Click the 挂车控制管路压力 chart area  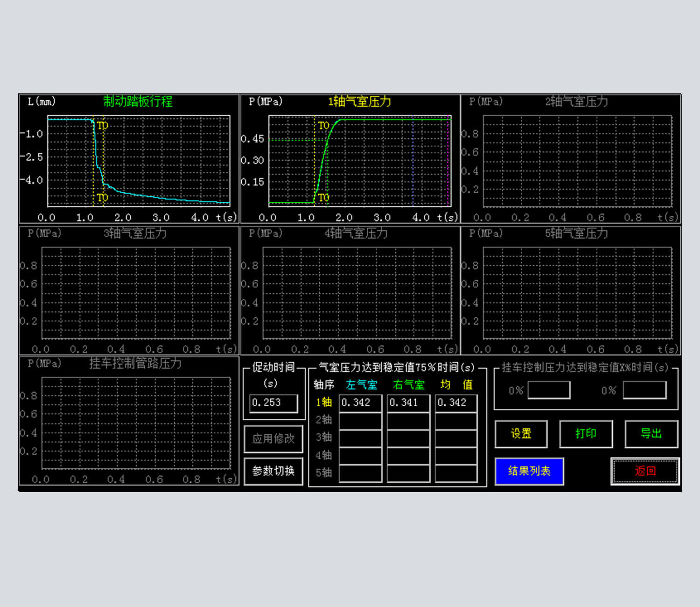click(x=136, y=423)
